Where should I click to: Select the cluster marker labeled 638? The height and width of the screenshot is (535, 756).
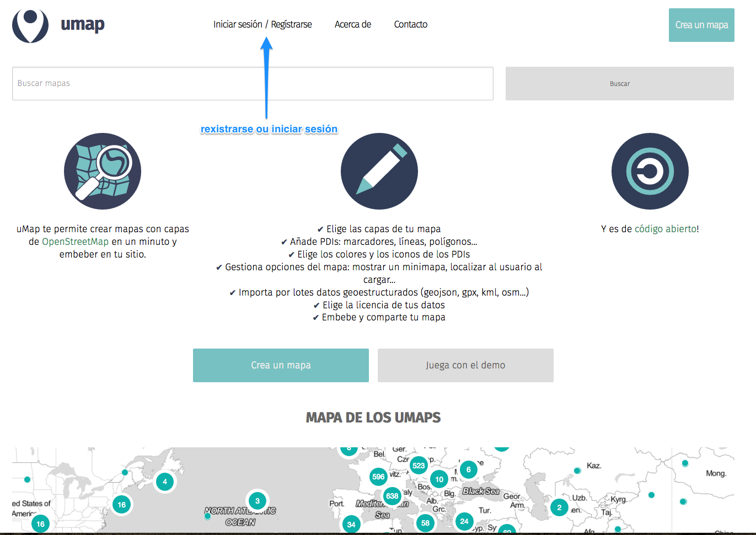click(x=393, y=496)
